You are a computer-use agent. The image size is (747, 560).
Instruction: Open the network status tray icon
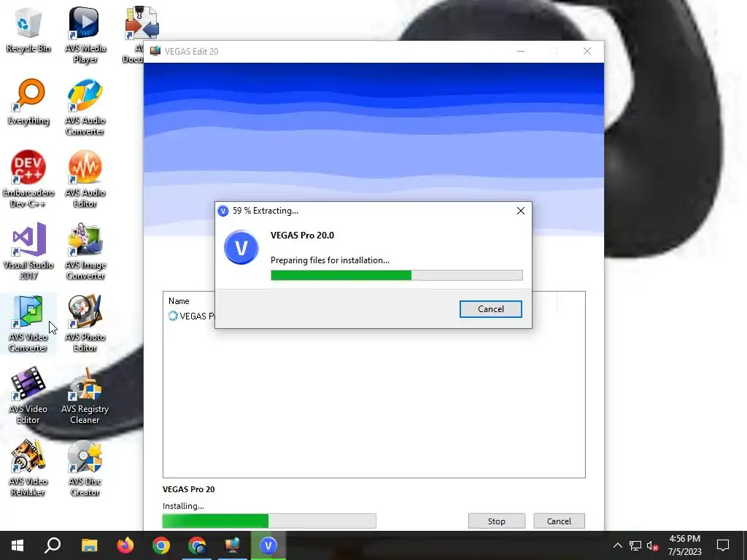(x=635, y=545)
